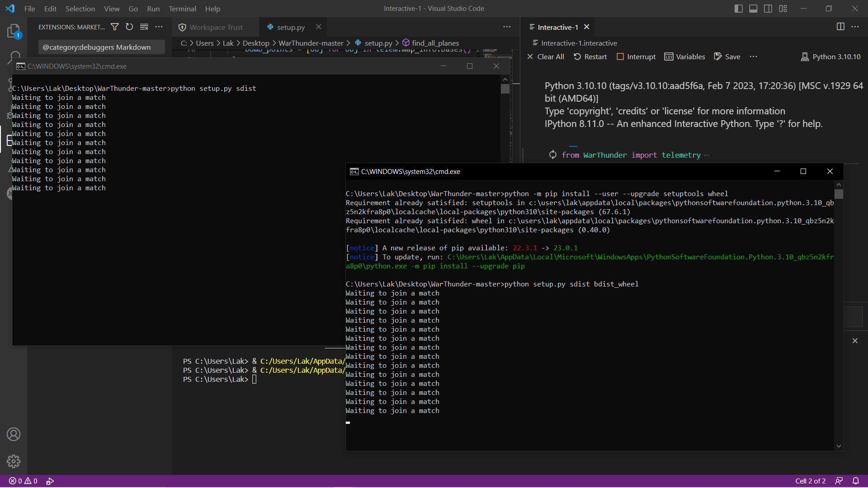Open Run and Debug from the status bar
This screenshot has width=868, height=488.
point(50,481)
